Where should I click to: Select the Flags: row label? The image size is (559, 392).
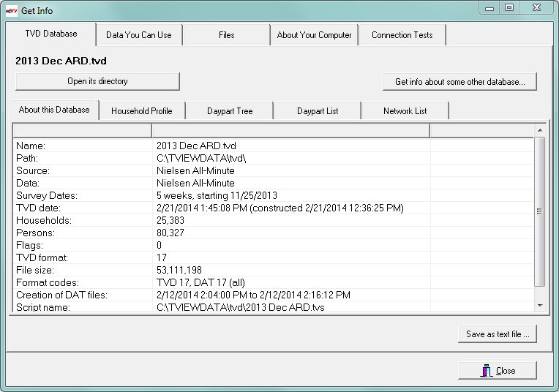coord(29,246)
